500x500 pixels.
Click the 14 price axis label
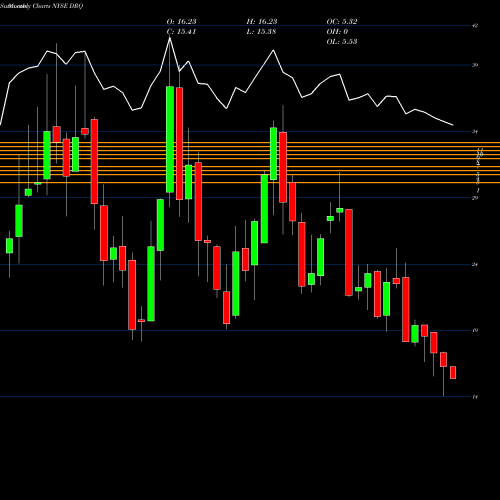click(x=475, y=397)
